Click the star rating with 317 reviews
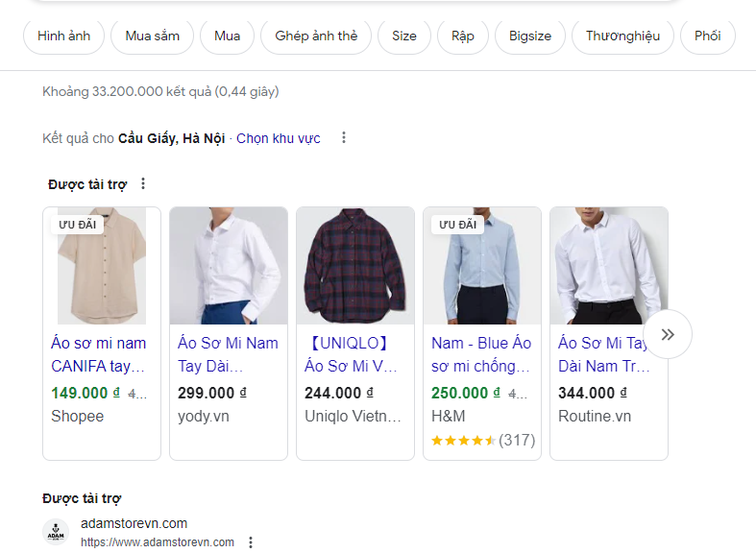Image resolution: width=756 pixels, height=553 pixels. (x=483, y=440)
